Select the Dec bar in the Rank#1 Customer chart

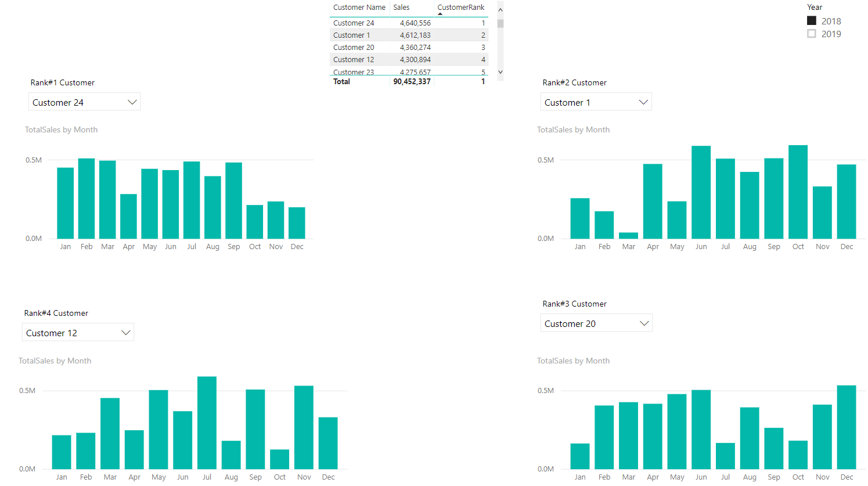click(x=297, y=223)
